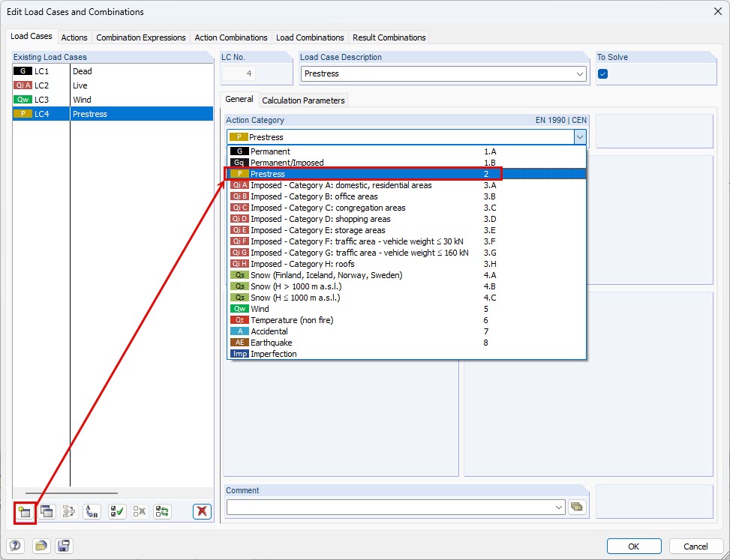Viewport: 730px width, 560px height.
Task: Collapse the Action Category dropdown arrow
Action: [x=580, y=137]
